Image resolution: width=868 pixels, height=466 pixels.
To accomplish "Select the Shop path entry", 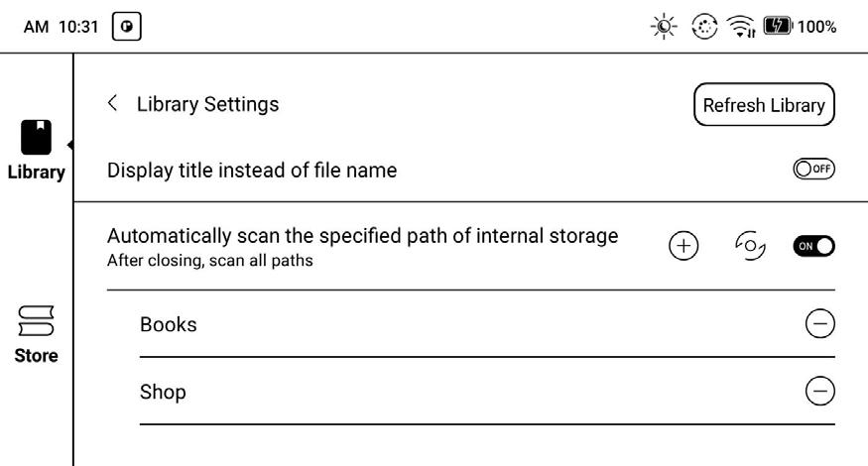I will (163, 392).
